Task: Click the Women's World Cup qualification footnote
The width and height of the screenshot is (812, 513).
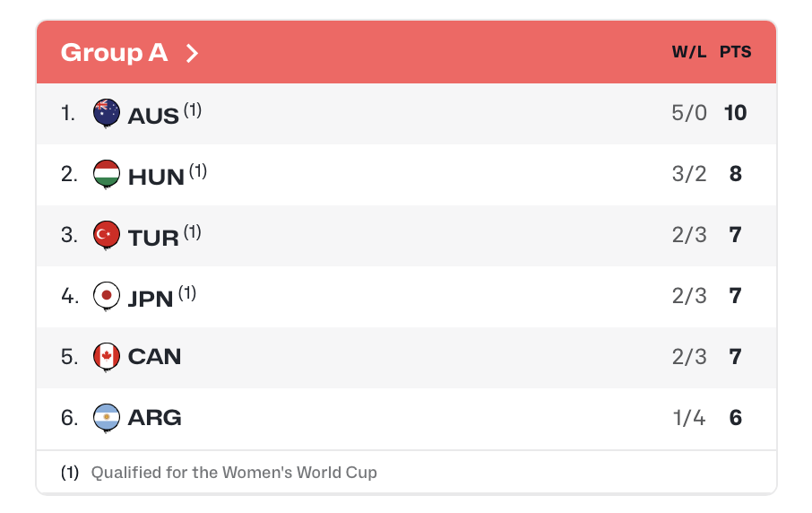Action: point(233,472)
